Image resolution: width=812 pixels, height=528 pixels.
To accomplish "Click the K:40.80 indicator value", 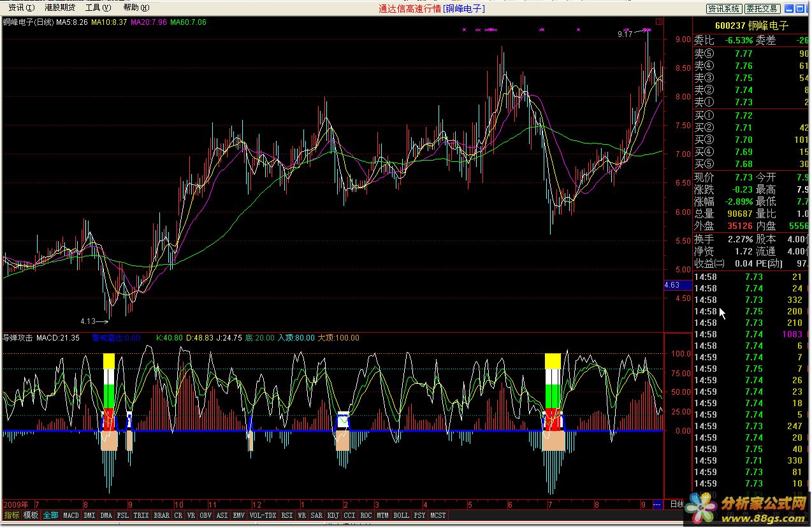I will tap(170, 337).
